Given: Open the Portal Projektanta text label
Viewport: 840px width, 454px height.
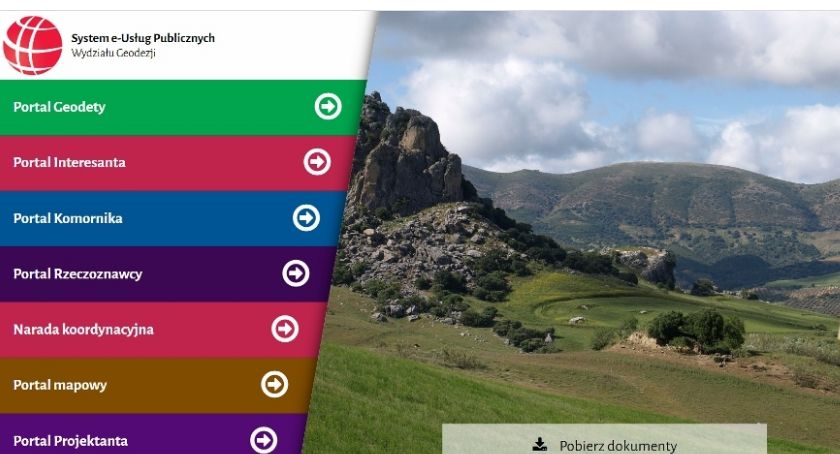Looking at the screenshot, I should [x=71, y=441].
